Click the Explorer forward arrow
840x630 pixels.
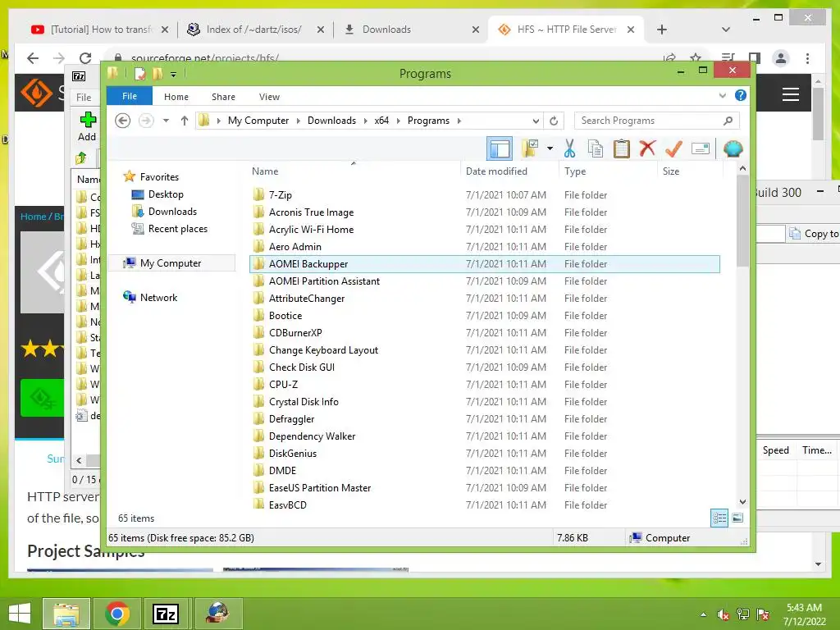click(146, 121)
